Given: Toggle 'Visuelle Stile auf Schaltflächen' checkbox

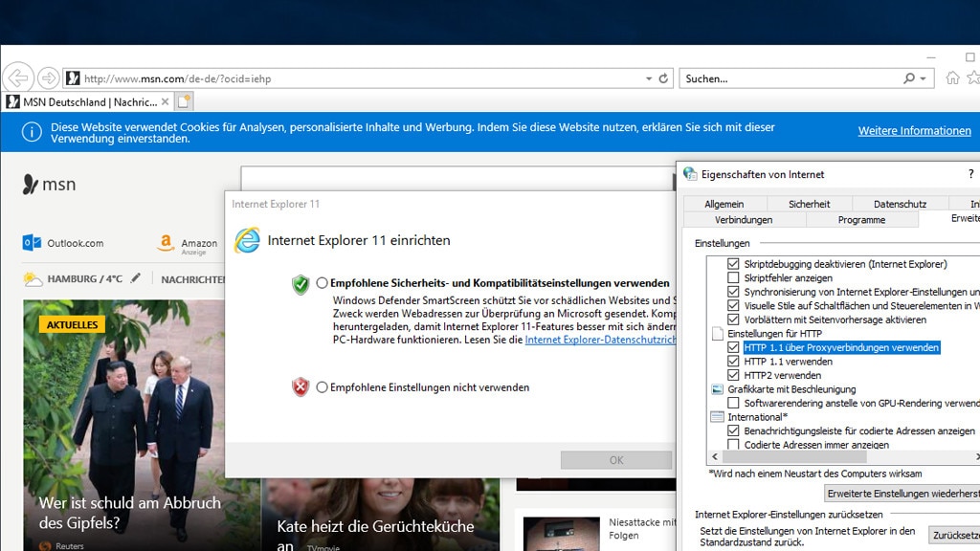Looking at the screenshot, I should (x=733, y=305).
